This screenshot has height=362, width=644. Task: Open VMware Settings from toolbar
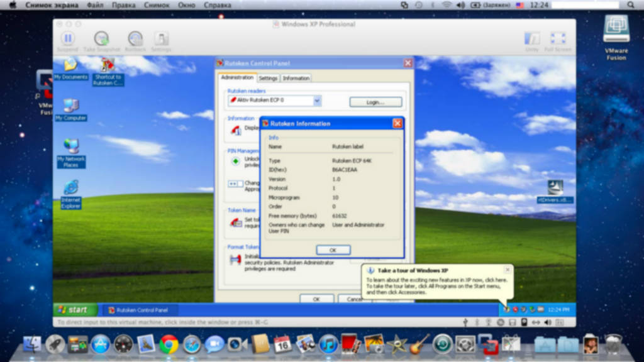161,39
